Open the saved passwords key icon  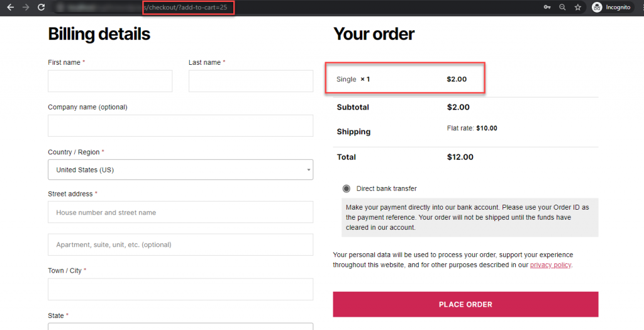(547, 8)
